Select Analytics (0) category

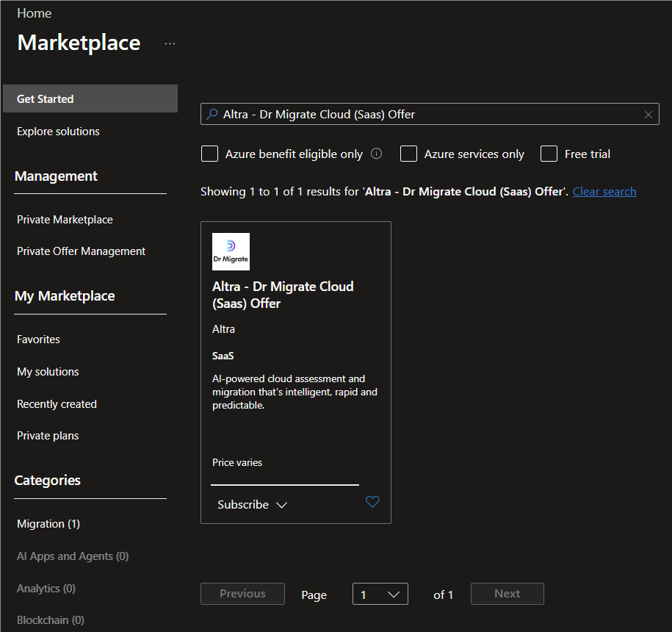[x=46, y=588]
